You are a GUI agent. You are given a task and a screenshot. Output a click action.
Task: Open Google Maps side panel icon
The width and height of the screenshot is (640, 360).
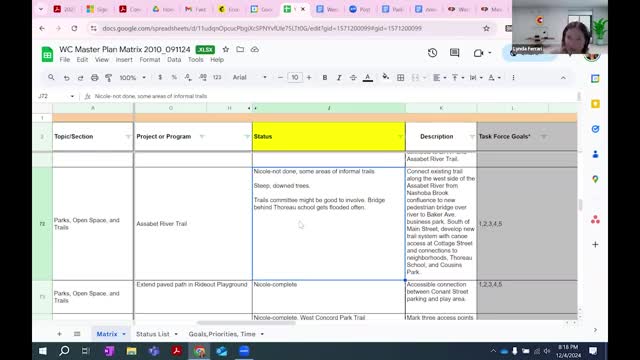[595, 179]
